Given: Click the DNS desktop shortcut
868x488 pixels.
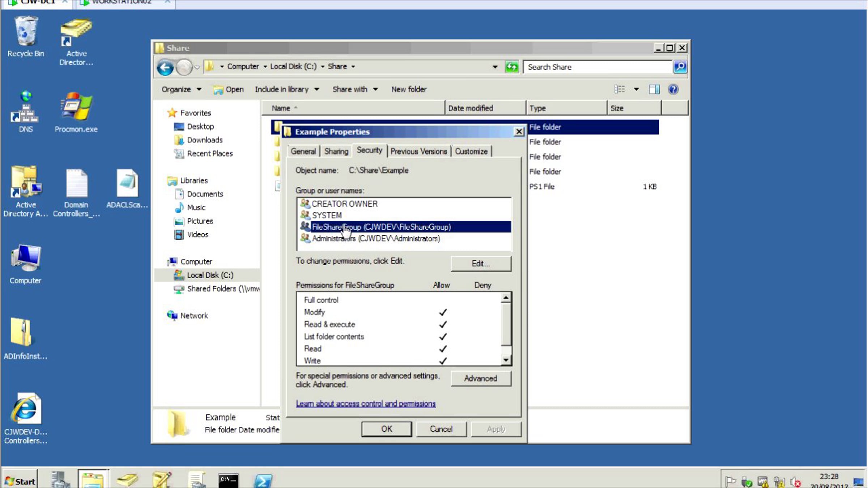Looking at the screenshot, I should (25, 112).
